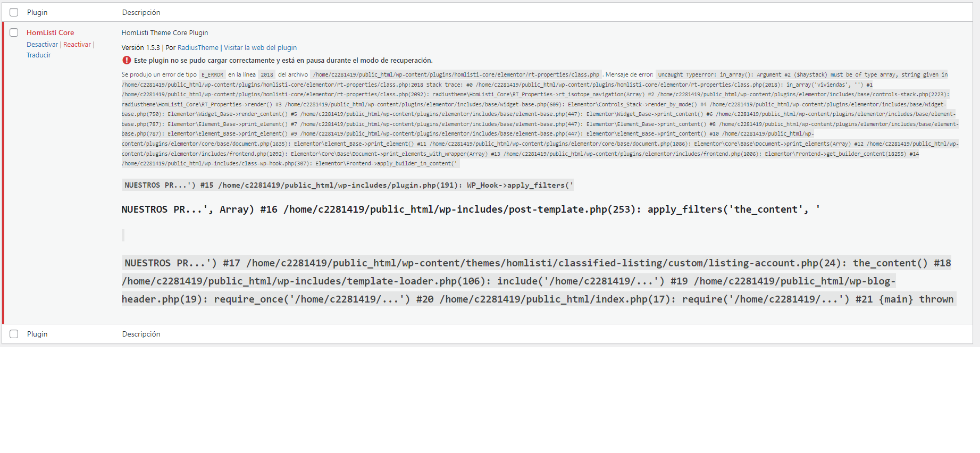Click the Traducir link
Screen dimensions: 980x453
click(39, 55)
